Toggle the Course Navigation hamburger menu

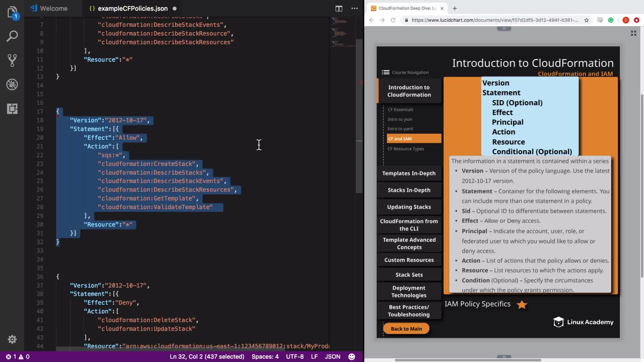coord(385,72)
